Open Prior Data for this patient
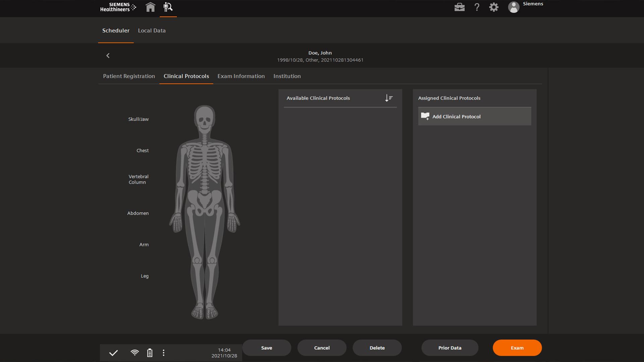Viewport: 644px width, 362px height. point(449,348)
